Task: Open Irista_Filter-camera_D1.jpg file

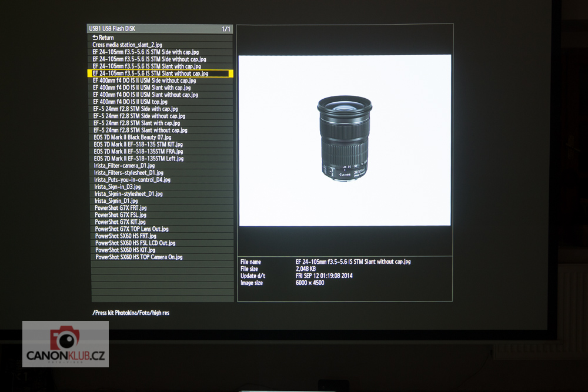Action: pyautogui.click(x=125, y=166)
